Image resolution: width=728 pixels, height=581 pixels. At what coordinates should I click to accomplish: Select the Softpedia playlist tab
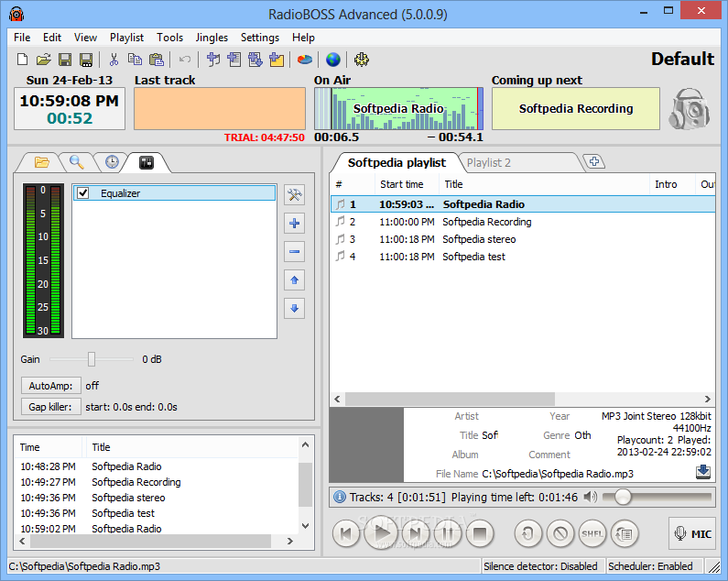tap(397, 163)
